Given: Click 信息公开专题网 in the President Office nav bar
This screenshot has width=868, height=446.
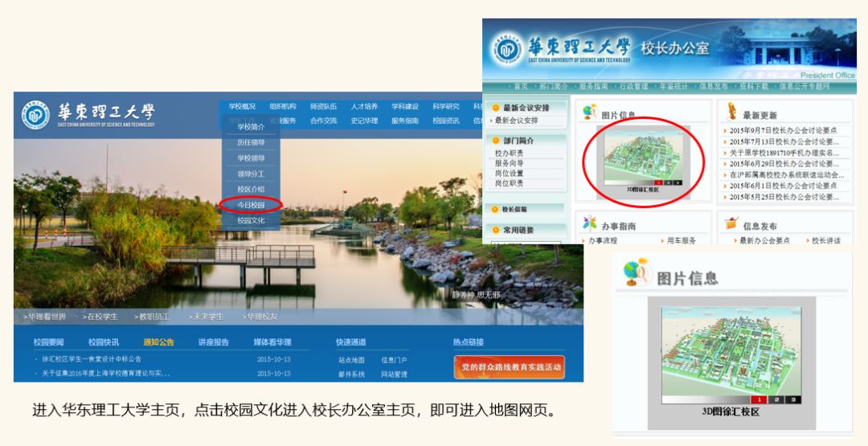Looking at the screenshot, I should 805,86.
